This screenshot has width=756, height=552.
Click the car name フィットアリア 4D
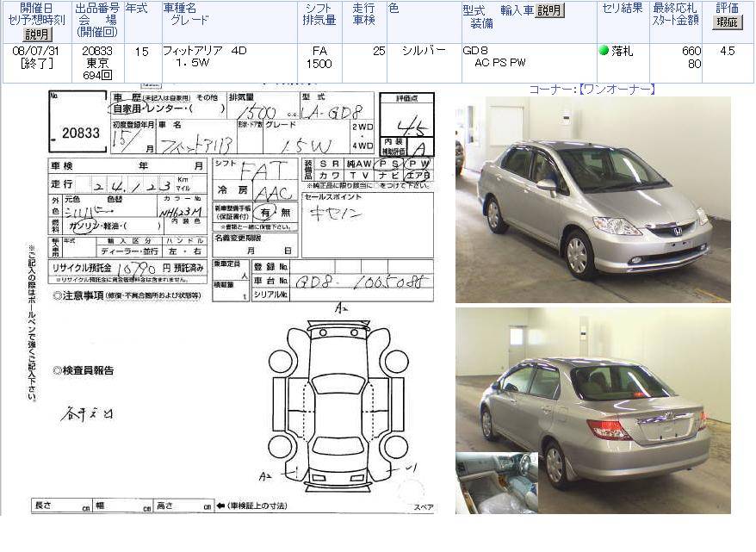(x=205, y=51)
